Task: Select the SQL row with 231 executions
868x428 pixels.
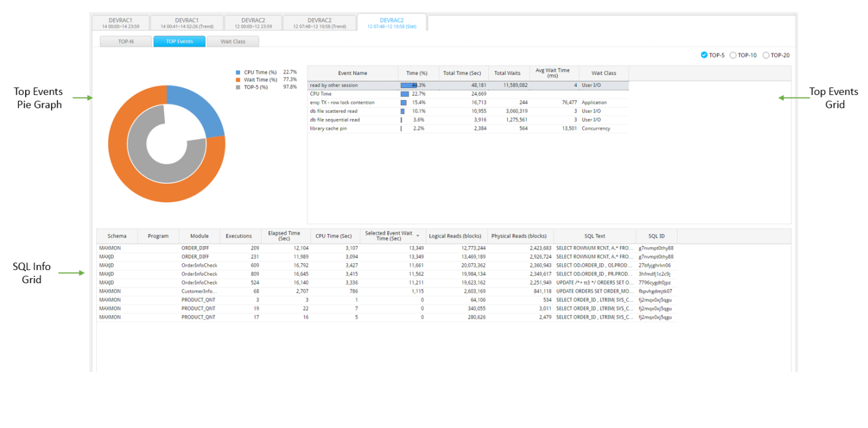Action: [x=386, y=257]
